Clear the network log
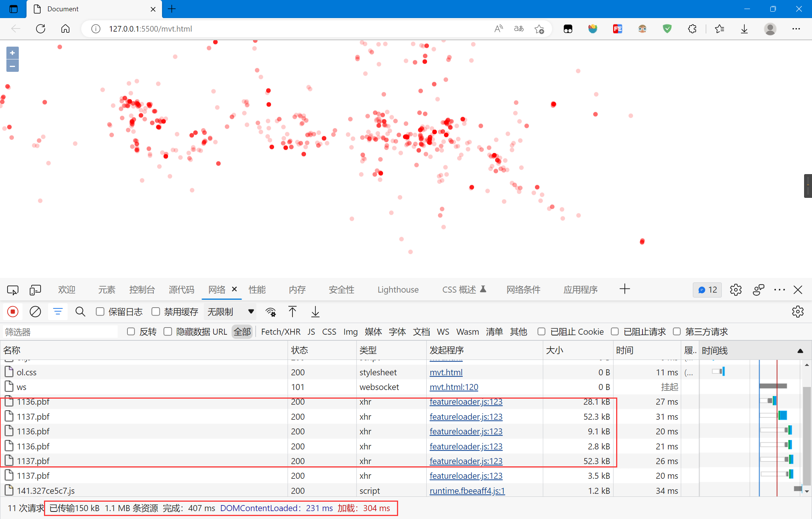Screen dimensions: 812x519 coord(35,312)
